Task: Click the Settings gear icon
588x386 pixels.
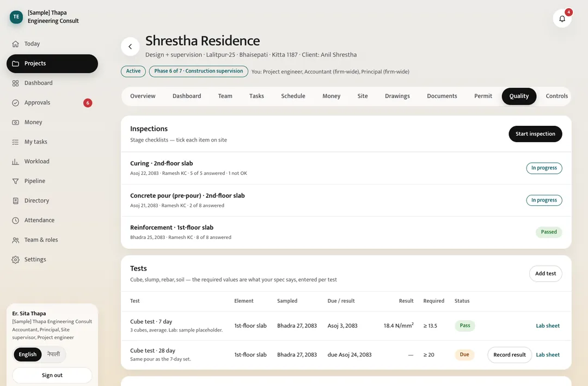Action: (15, 260)
